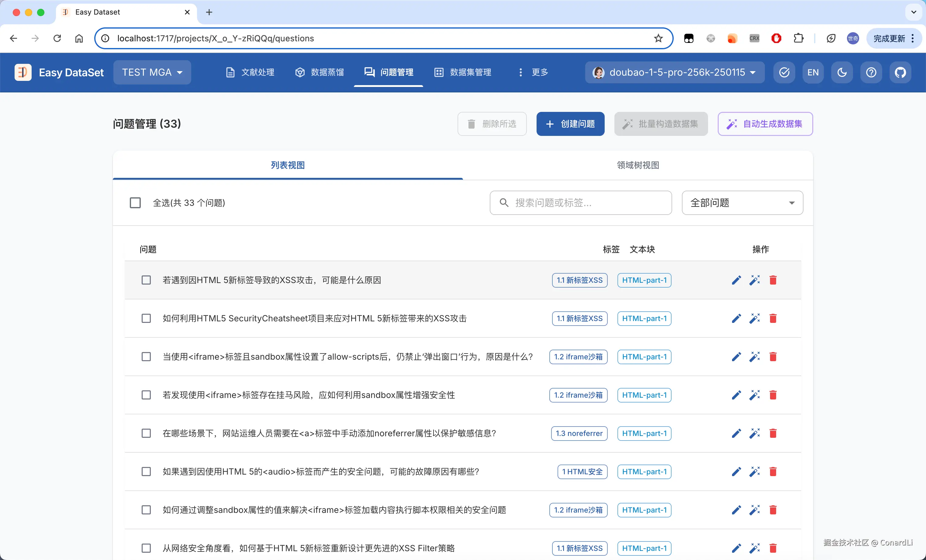
Task: Switch language with EN button
Action: [813, 72]
